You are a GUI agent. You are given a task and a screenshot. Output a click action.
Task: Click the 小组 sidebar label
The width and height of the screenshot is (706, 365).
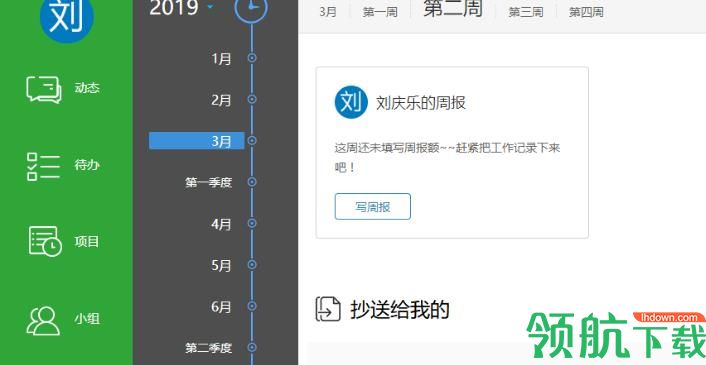87,319
